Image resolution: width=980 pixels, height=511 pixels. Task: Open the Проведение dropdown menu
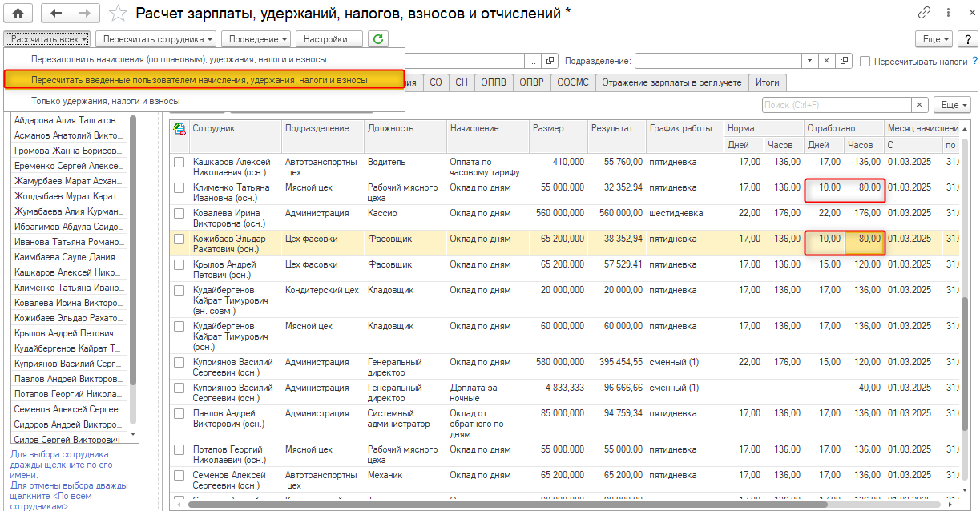coord(256,38)
